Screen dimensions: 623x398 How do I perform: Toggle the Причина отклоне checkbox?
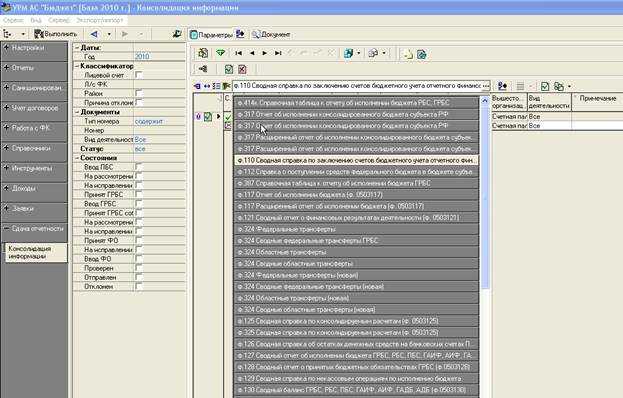[138, 102]
